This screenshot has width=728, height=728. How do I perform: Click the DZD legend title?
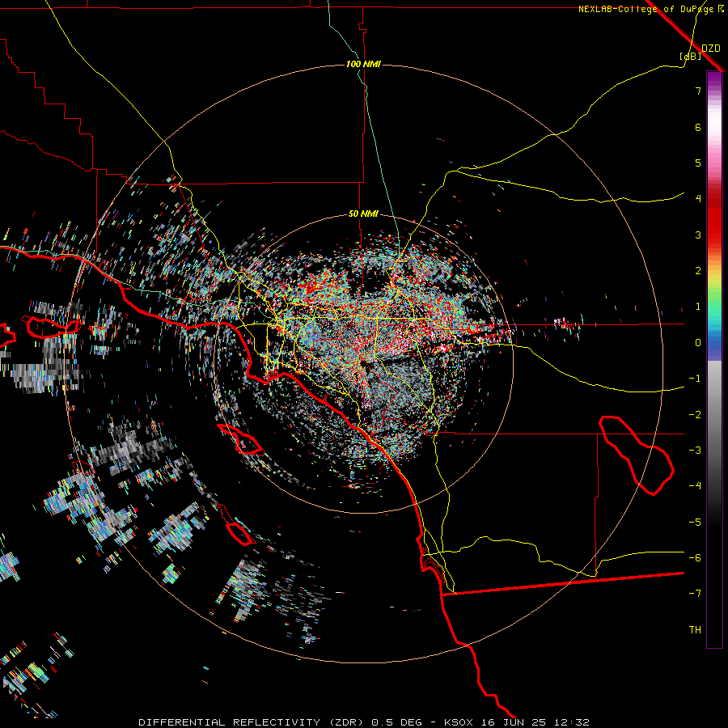point(710,49)
